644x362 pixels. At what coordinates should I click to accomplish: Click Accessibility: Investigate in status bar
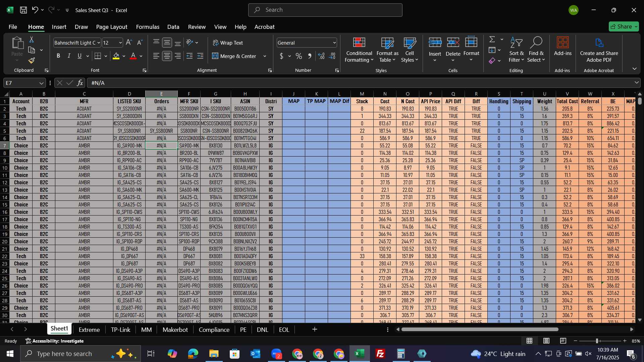(x=55, y=341)
